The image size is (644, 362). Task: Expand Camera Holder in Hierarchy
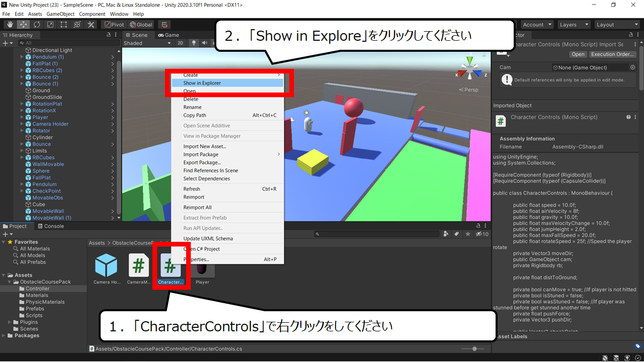tap(22, 124)
